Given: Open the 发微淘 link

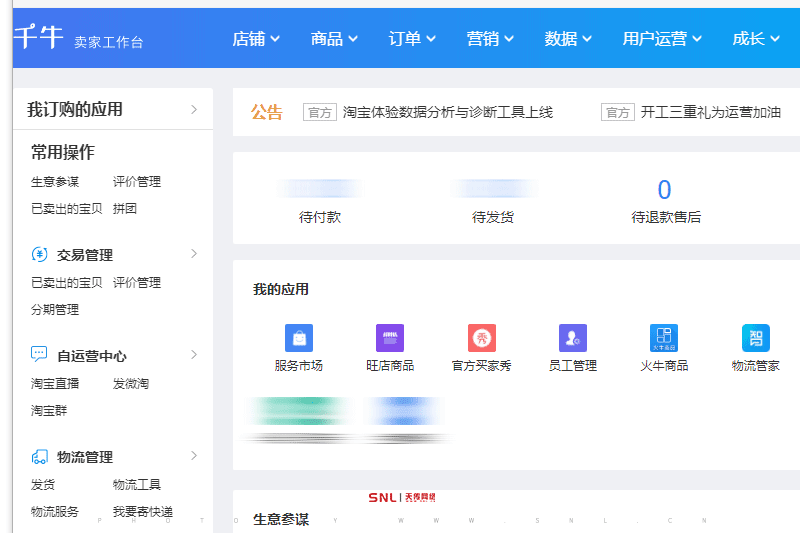Looking at the screenshot, I should pyautogui.click(x=131, y=384).
